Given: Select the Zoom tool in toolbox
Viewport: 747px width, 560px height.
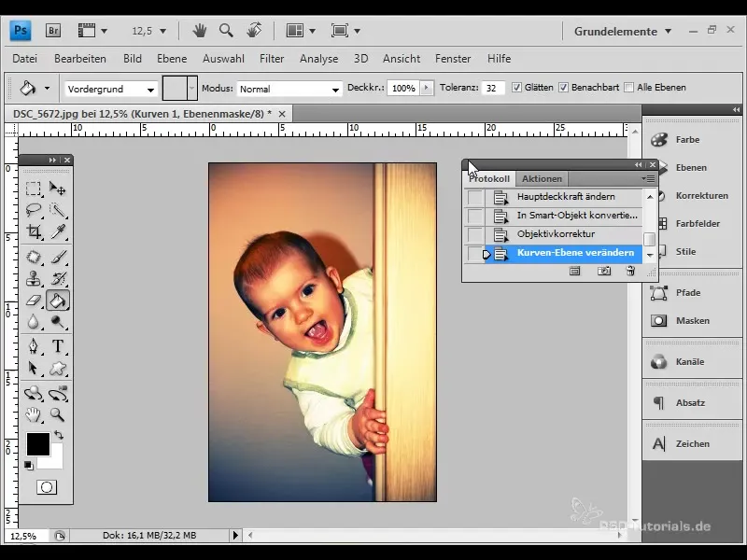Looking at the screenshot, I should point(58,414).
